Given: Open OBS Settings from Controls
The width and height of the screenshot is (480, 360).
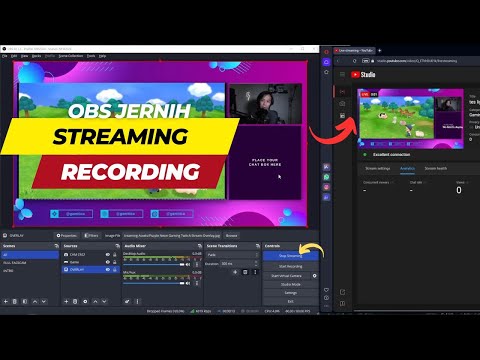Looking at the screenshot, I should point(290,293).
